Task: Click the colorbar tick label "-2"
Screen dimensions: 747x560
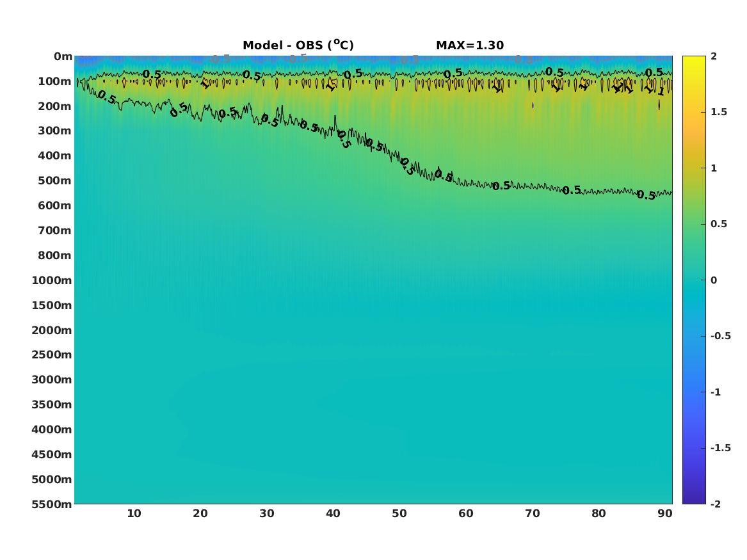Action: 715,504
